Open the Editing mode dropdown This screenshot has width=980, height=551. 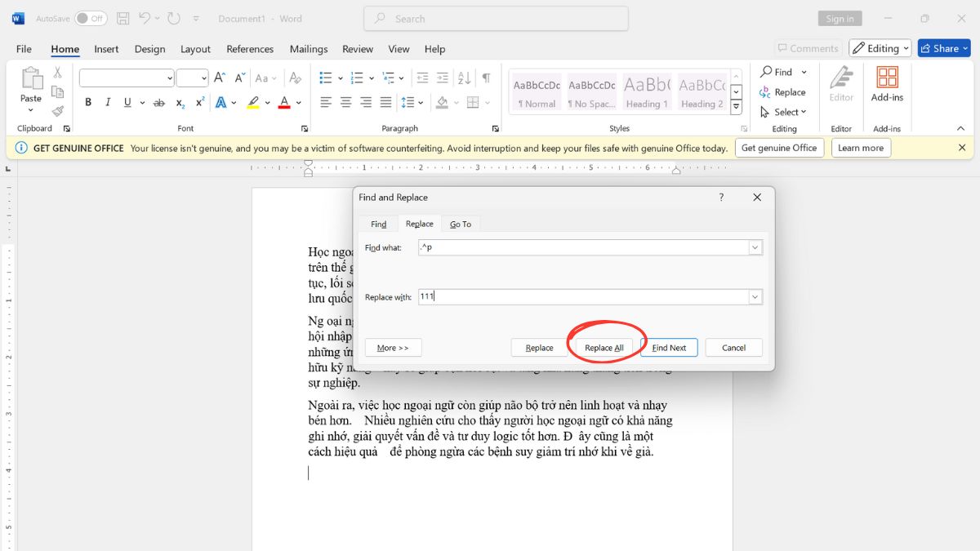880,48
